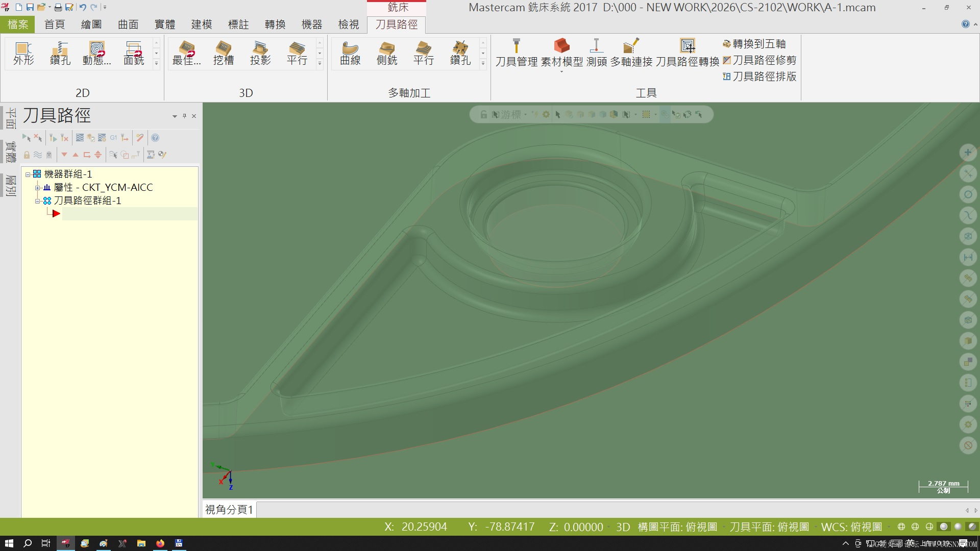Open the 檔案 file menu
The image size is (980, 551).
[18, 24]
